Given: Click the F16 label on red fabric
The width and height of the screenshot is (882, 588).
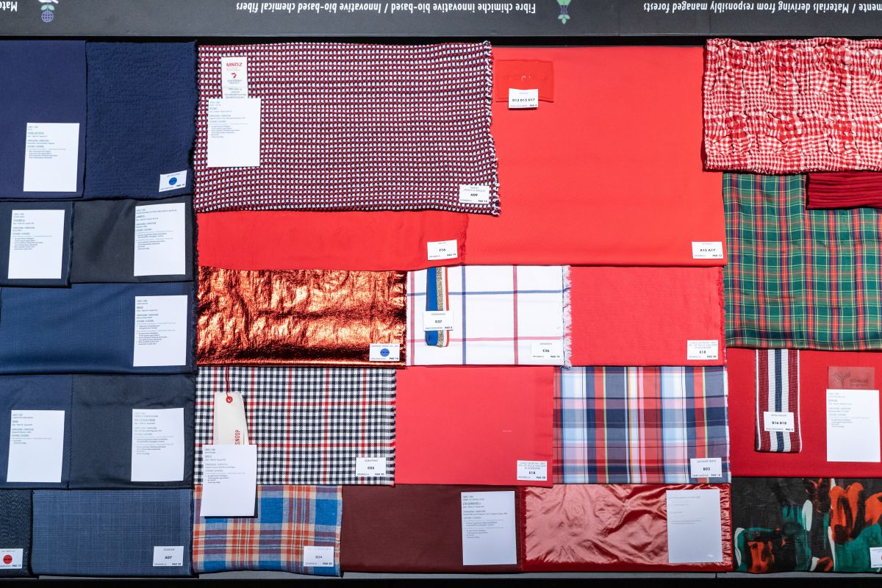Looking at the screenshot, I should click(442, 250).
